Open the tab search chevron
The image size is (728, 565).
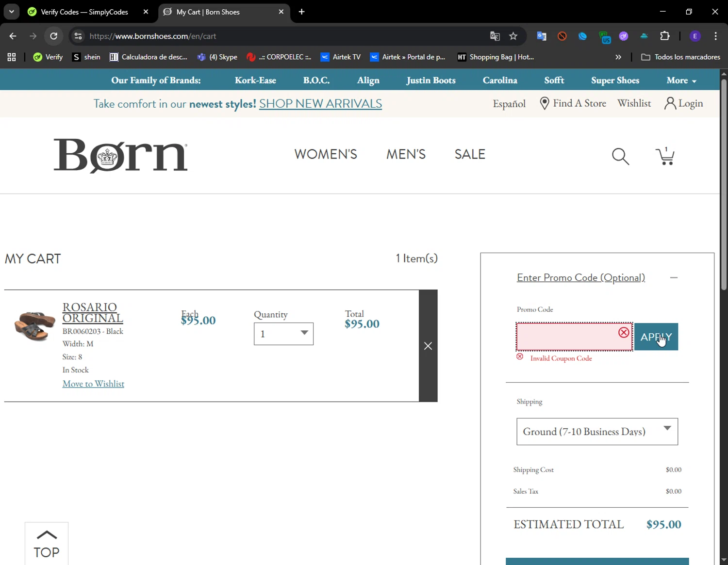[x=11, y=12]
